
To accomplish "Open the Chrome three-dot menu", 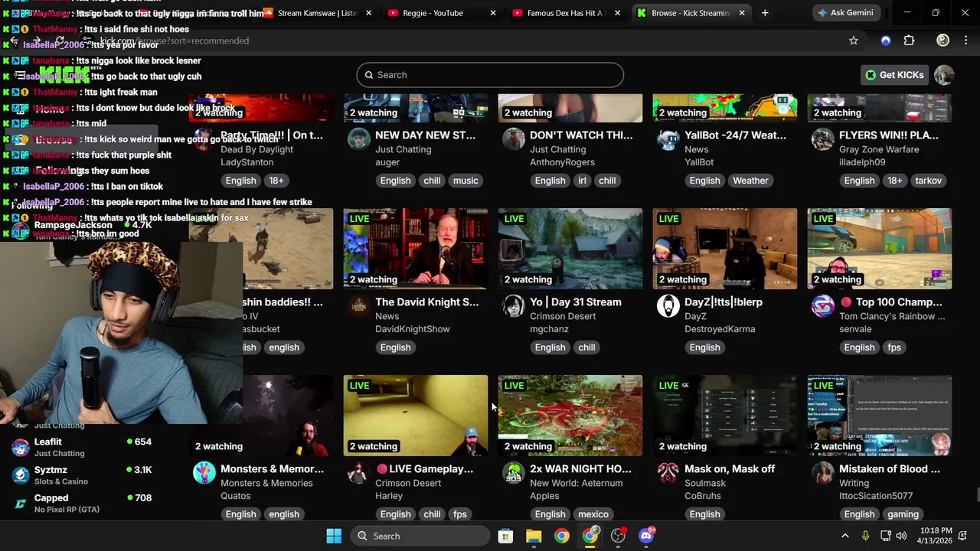I will tap(965, 41).
